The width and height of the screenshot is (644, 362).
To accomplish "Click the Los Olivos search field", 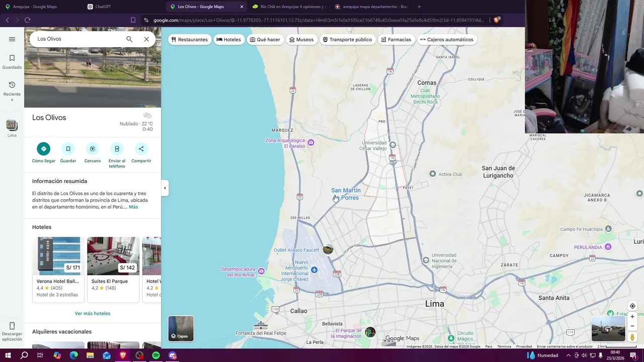I will 78,39.
